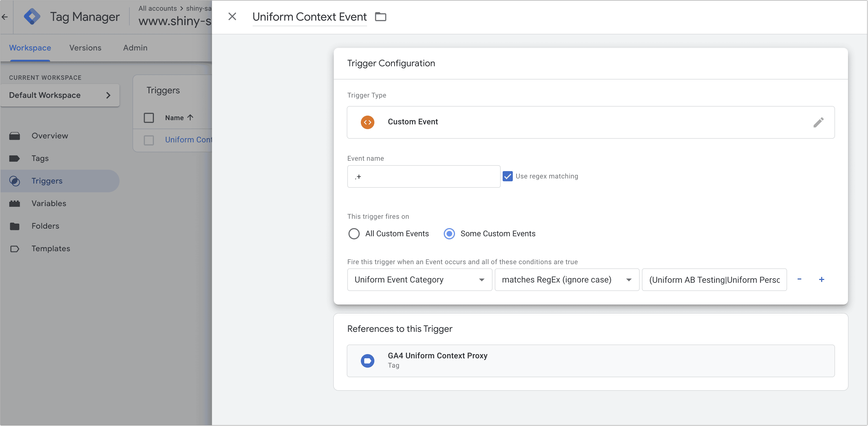
Task: Click the orange Custom Event icon
Action: tap(368, 122)
